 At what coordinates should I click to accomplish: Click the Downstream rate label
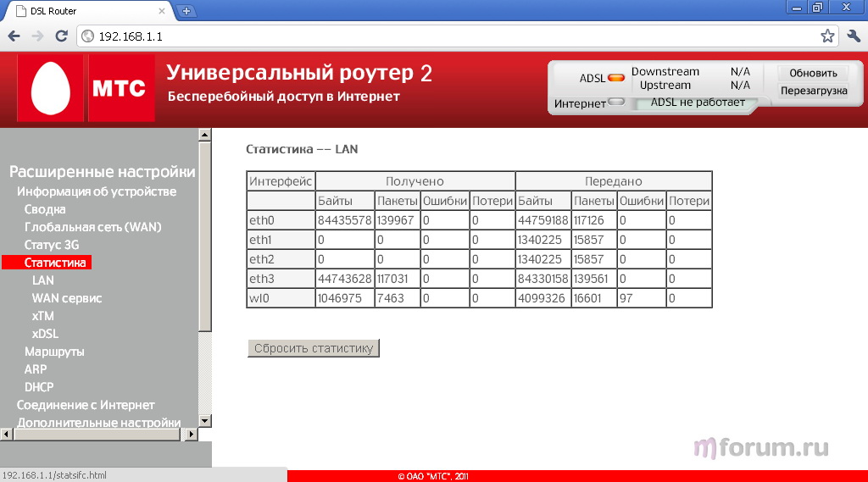coord(665,71)
